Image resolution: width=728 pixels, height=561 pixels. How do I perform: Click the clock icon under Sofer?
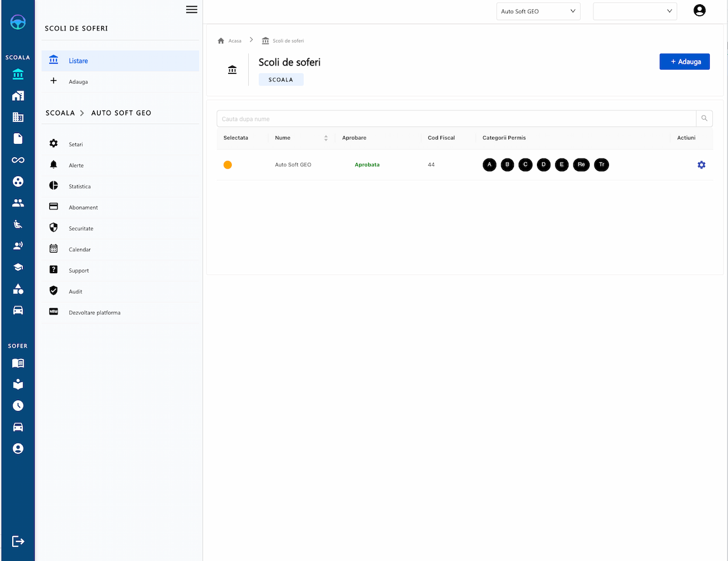click(18, 406)
